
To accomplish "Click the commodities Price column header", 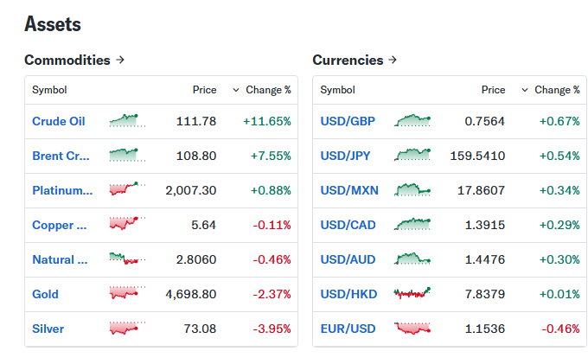I will tap(204, 90).
